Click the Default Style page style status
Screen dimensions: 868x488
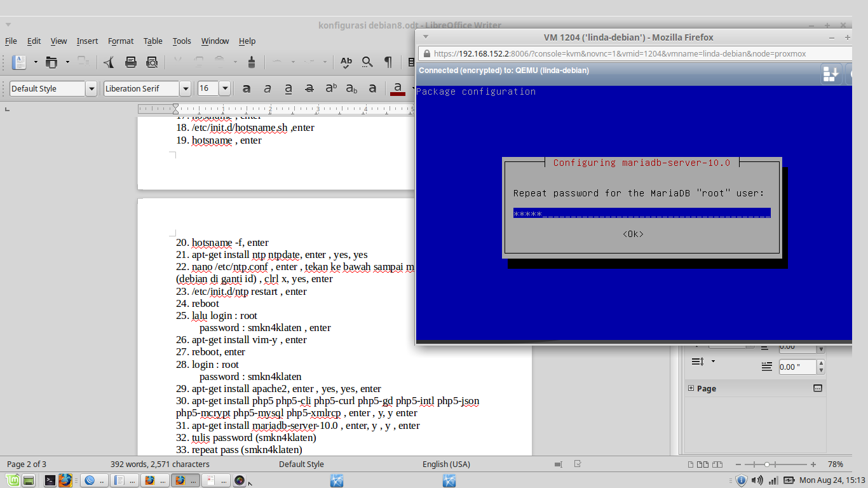[x=301, y=464]
